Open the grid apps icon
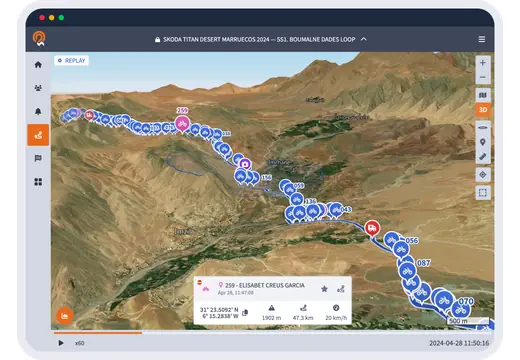Image resolution: width=520 pixels, height=360 pixels. [x=38, y=182]
